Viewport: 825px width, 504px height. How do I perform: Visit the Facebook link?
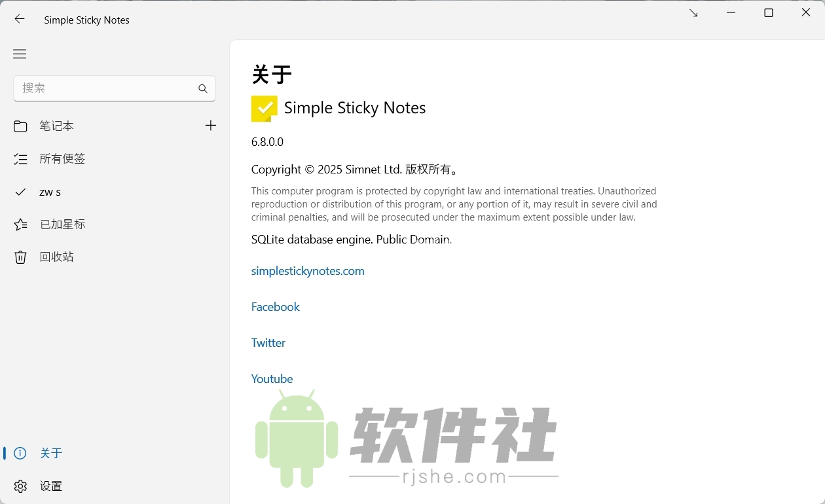tap(275, 306)
